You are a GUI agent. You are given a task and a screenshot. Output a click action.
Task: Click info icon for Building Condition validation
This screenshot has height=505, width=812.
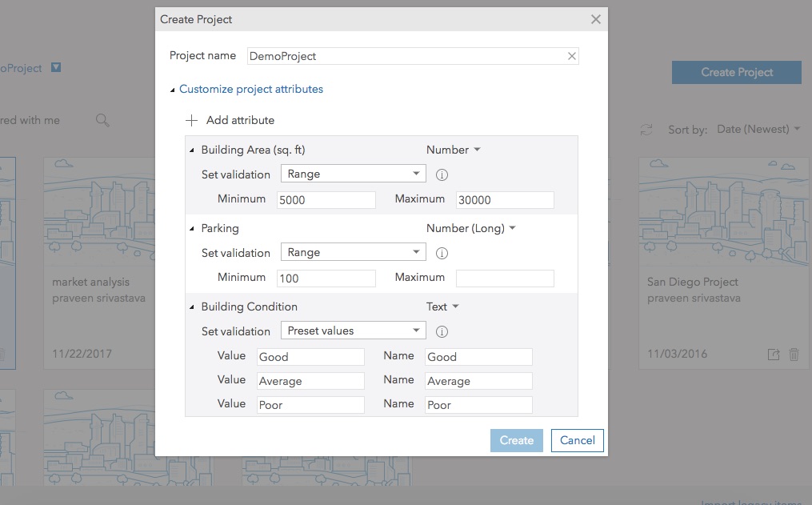pos(442,331)
